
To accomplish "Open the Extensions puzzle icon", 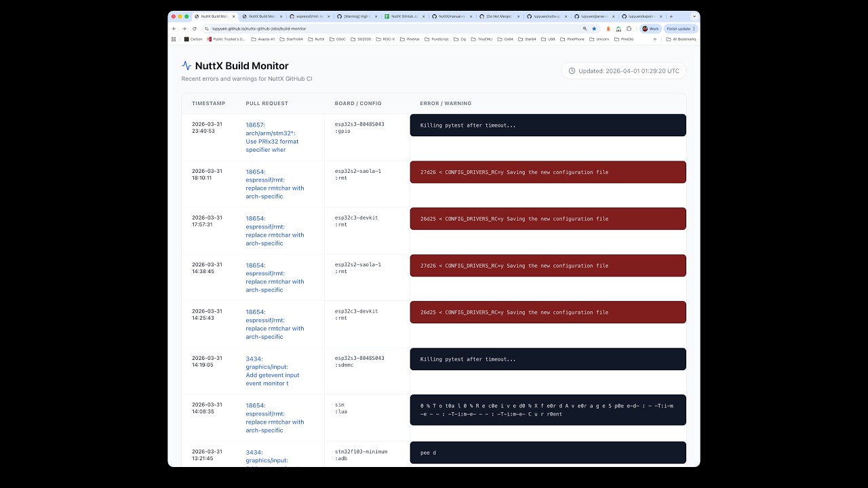I will [629, 28].
